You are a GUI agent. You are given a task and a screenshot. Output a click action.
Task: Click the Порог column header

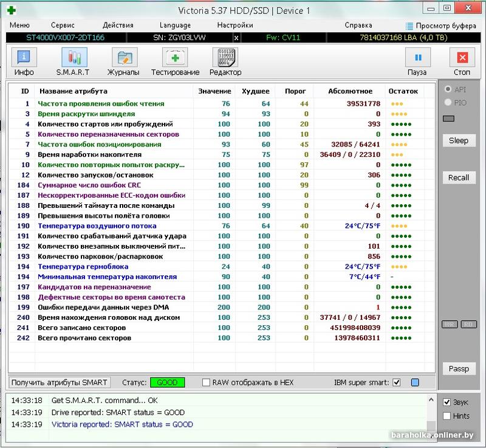coord(295,91)
